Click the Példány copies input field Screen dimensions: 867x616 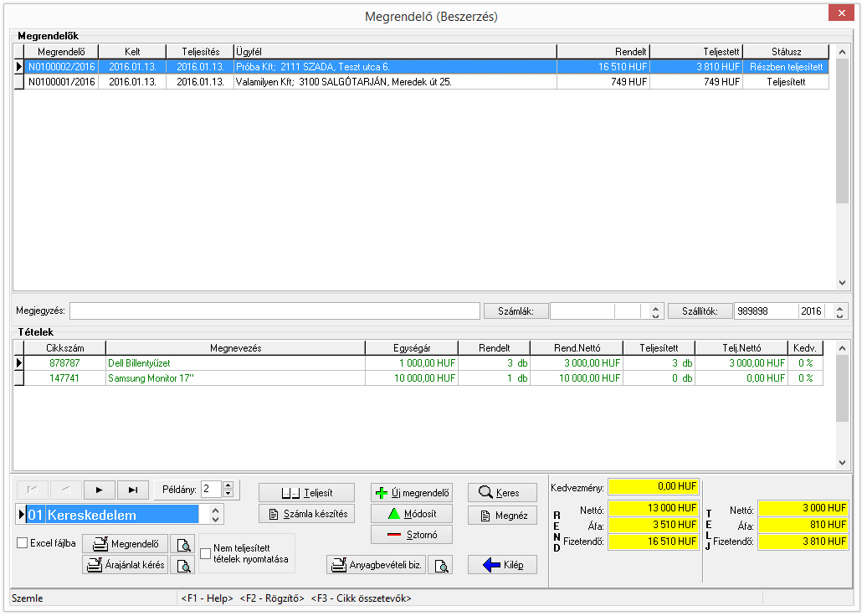[211, 489]
